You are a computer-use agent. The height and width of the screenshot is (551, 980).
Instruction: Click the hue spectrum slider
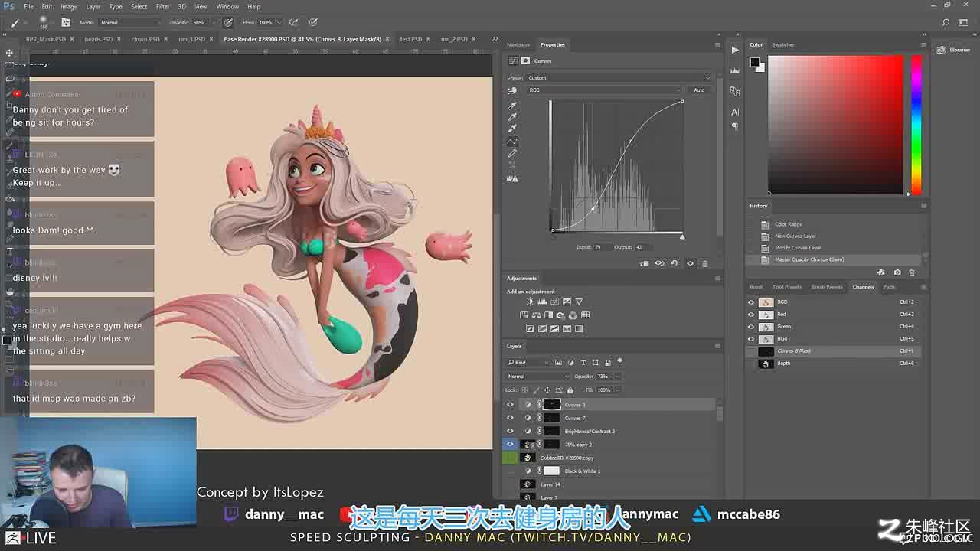916,124
